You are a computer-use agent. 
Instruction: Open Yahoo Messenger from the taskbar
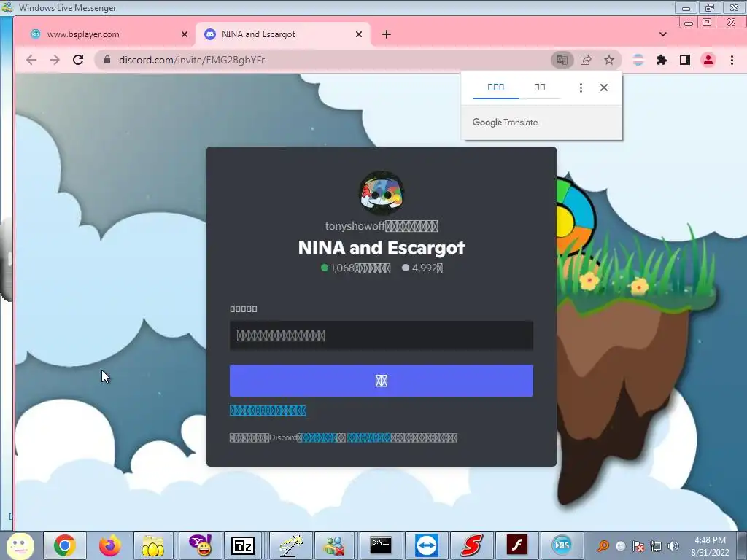(x=201, y=545)
